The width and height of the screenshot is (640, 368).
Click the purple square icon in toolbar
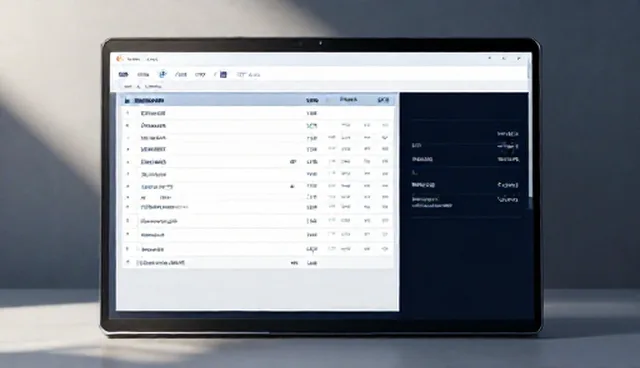click(x=223, y=75)
